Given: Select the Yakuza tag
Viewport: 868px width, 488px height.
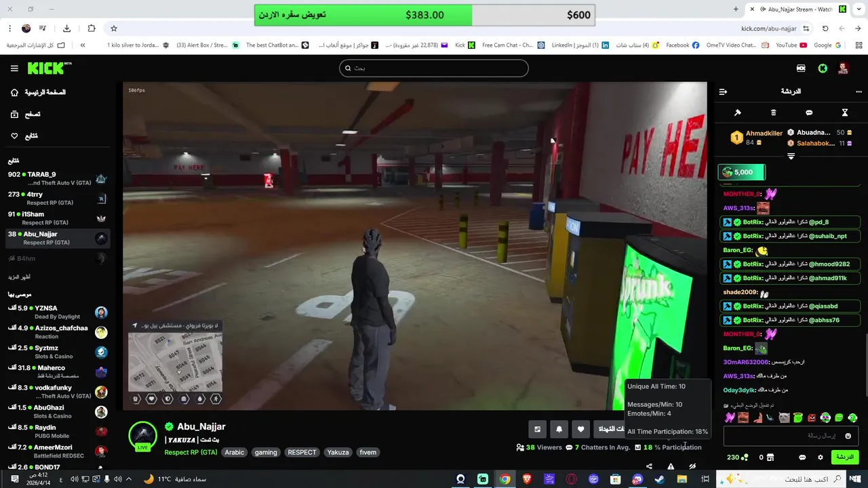Looking at the screenshot, I should [x=338, y=452].
